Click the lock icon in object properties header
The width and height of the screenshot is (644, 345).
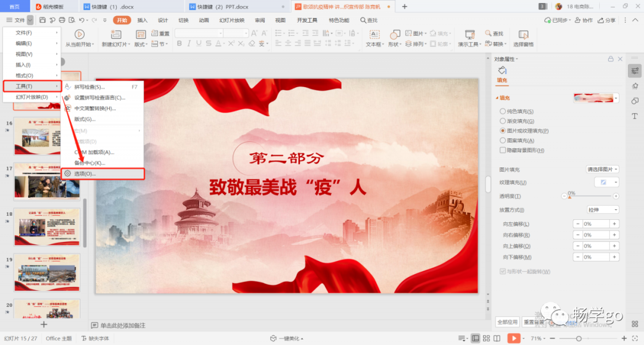611,59
